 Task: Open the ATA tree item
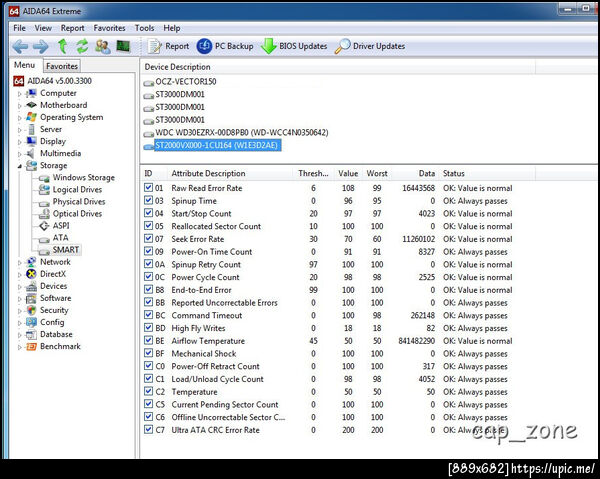(60, 238)
